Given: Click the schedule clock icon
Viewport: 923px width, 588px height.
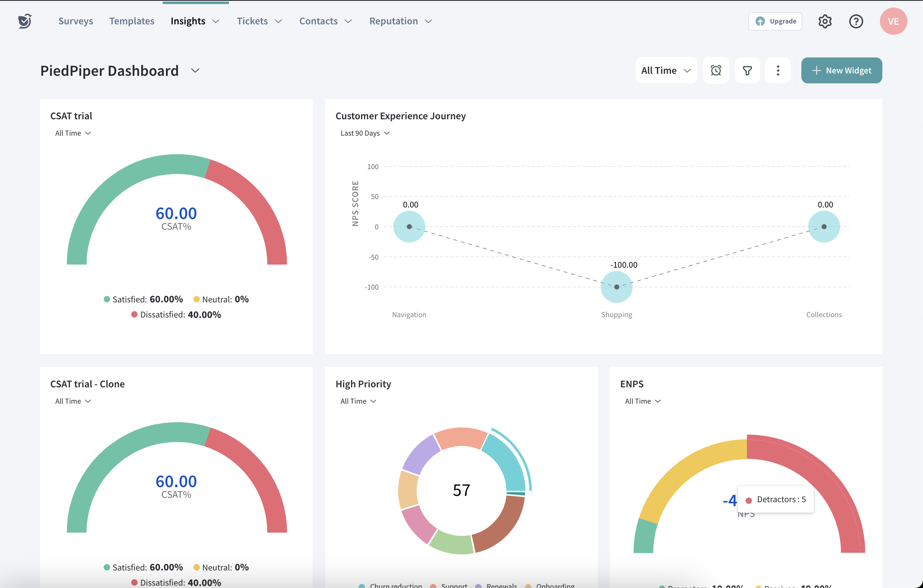Looking at the screenshot, I should click(x=716, y=71).
